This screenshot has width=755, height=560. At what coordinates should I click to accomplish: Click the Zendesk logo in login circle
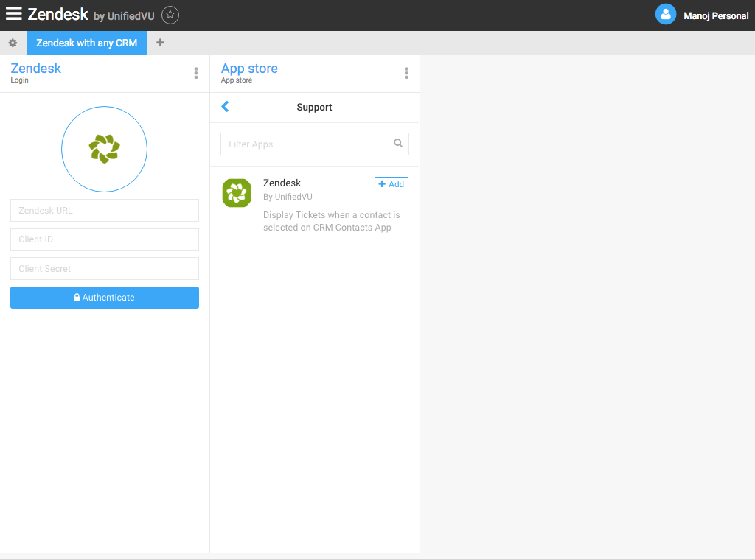click(104, 150)
